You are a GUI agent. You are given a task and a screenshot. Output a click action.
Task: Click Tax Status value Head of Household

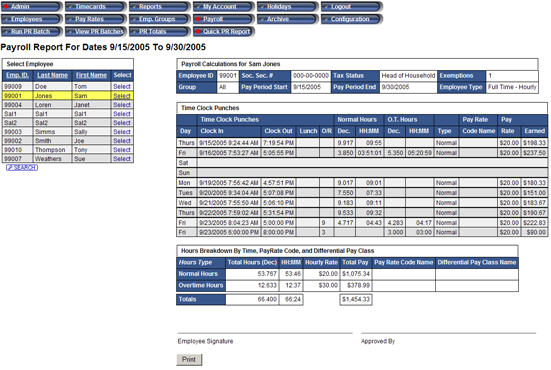408,76
